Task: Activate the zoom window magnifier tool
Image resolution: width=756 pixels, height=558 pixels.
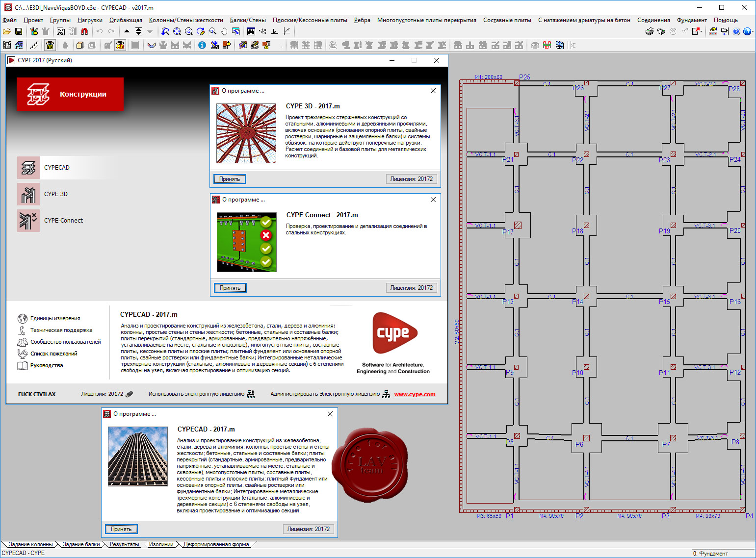Action: point(212,31)
